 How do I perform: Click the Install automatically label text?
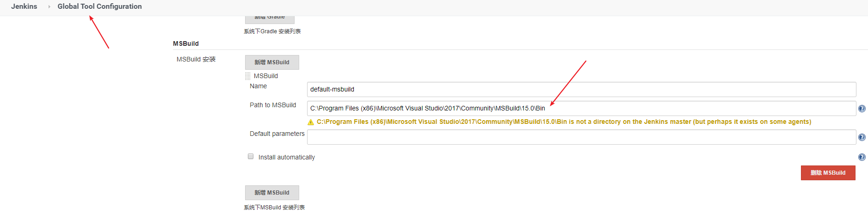tap(286, 157)
